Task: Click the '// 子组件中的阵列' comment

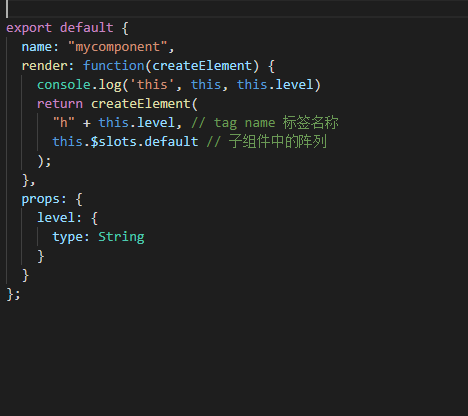Action: 267,141
